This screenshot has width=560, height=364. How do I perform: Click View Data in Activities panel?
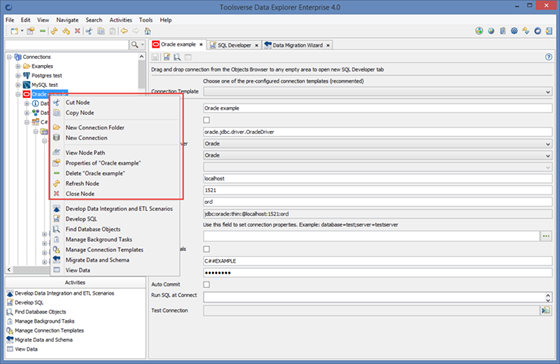coord(22,349)
